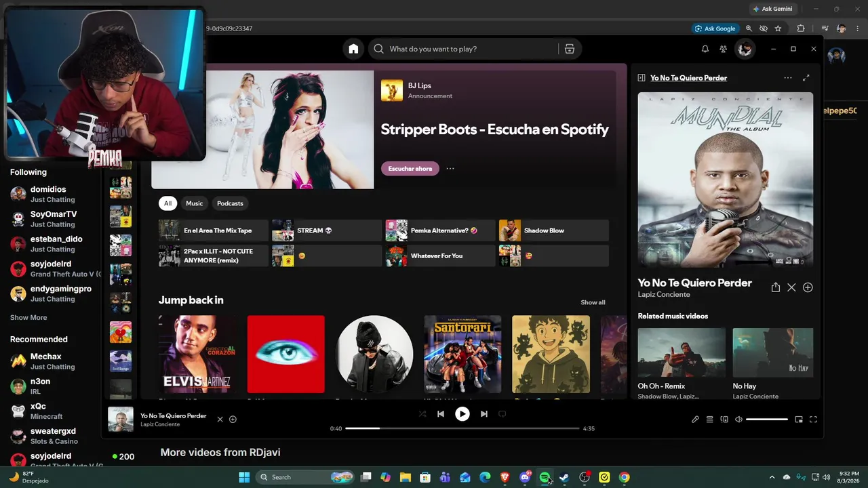This screenshot has width=868, height=488.
Task: Open the Elvis Martinez album in Jump back in
Action: coord(197,354)
